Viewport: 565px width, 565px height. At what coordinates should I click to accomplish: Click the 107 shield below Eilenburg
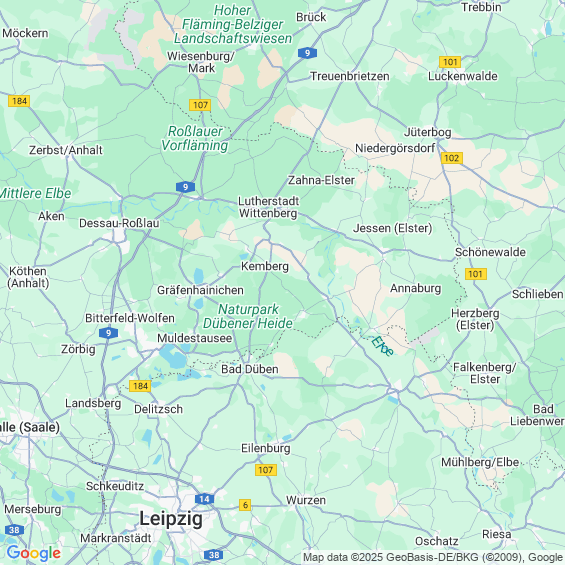pyautogui.click(x=266, y=470)
